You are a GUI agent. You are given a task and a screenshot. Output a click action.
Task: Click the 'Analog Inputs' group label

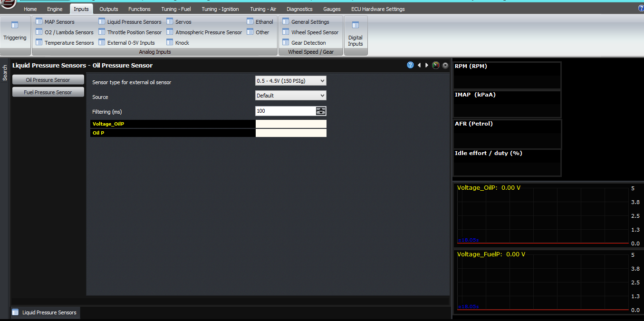[155, 52]
